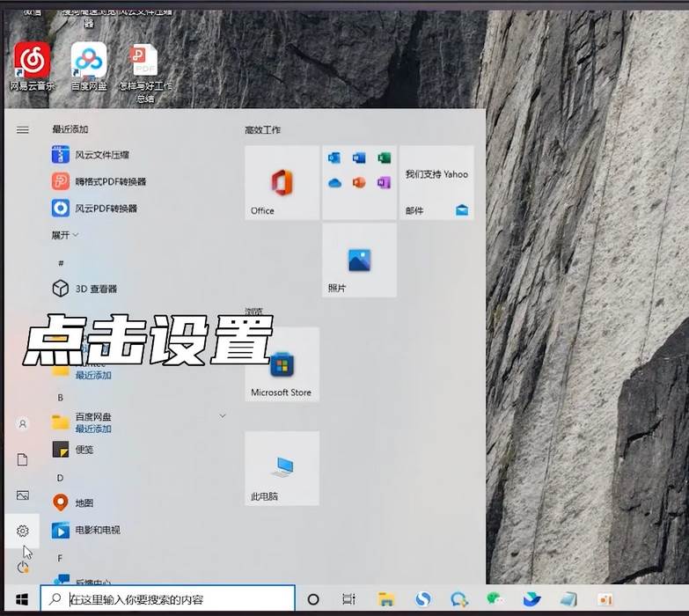Click the blue chat bubble taskbar icon

(x=459, y=599)
